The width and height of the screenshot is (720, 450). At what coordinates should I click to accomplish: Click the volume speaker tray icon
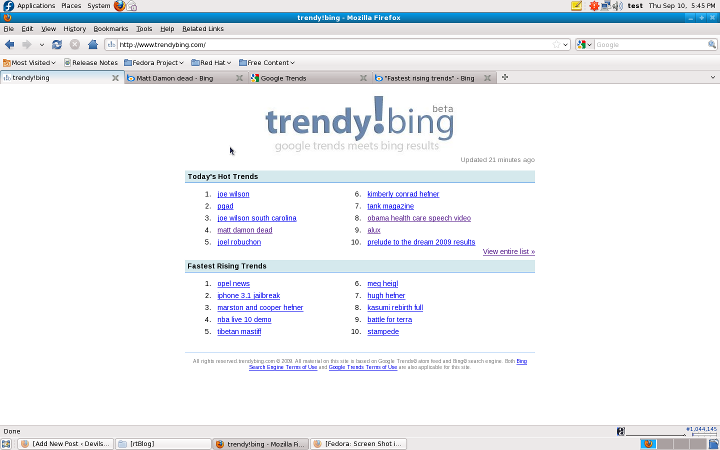618,6
